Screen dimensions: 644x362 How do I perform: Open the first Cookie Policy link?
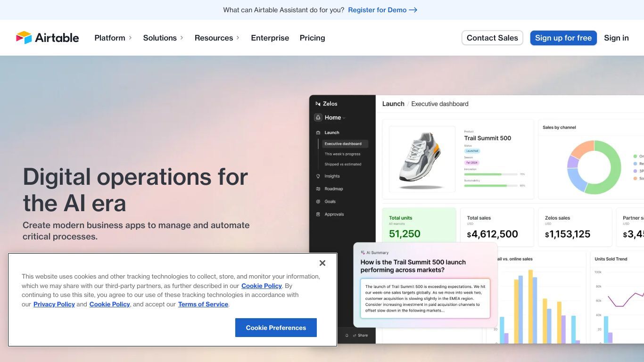point(262,286)
